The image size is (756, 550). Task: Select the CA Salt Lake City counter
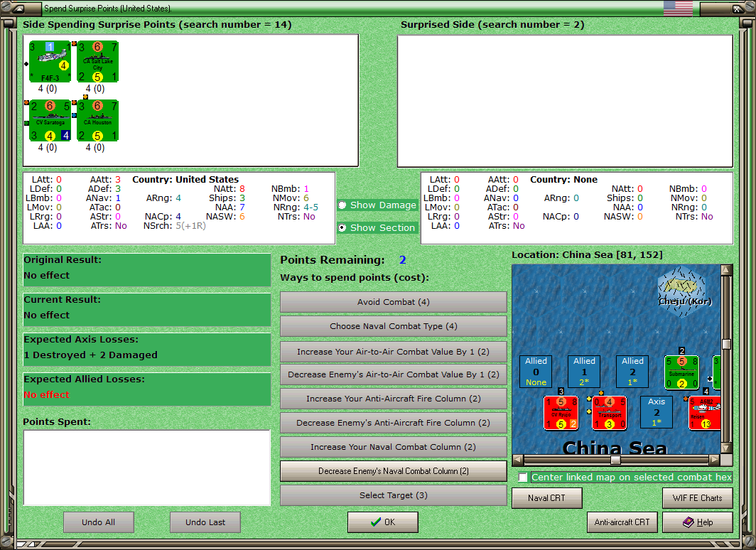pyautogui.click(x=98, y=61)
